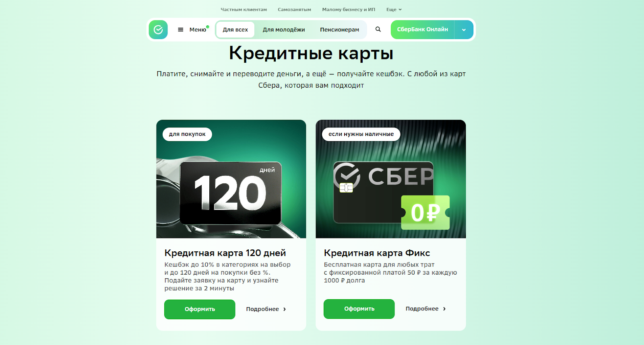Select the Для всех segment

click(x=235, y=30)
